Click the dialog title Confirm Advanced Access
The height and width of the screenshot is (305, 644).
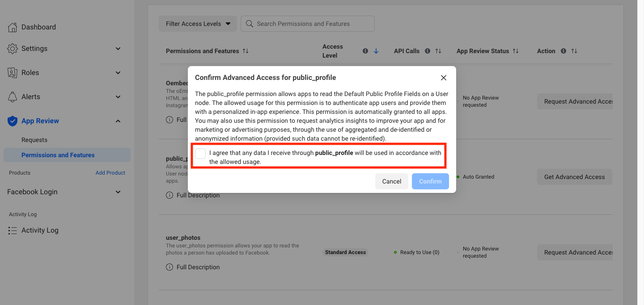point(266,78)
